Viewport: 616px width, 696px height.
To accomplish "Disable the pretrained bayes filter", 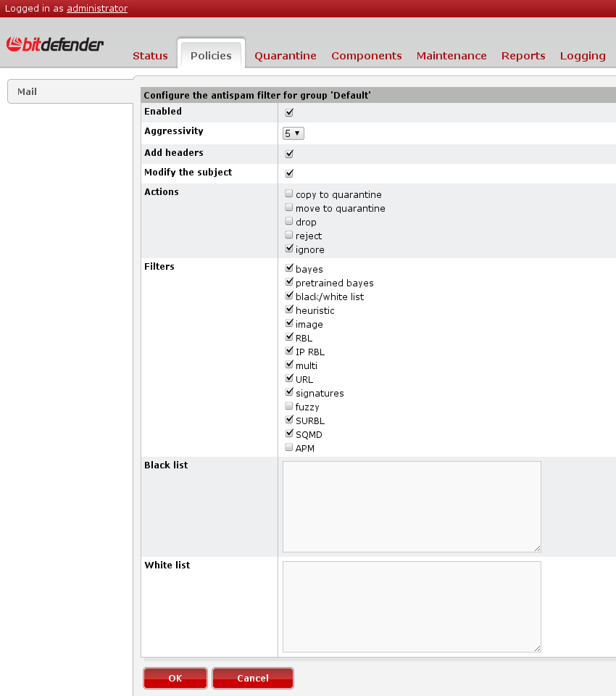I will click(x=289, y=283).
